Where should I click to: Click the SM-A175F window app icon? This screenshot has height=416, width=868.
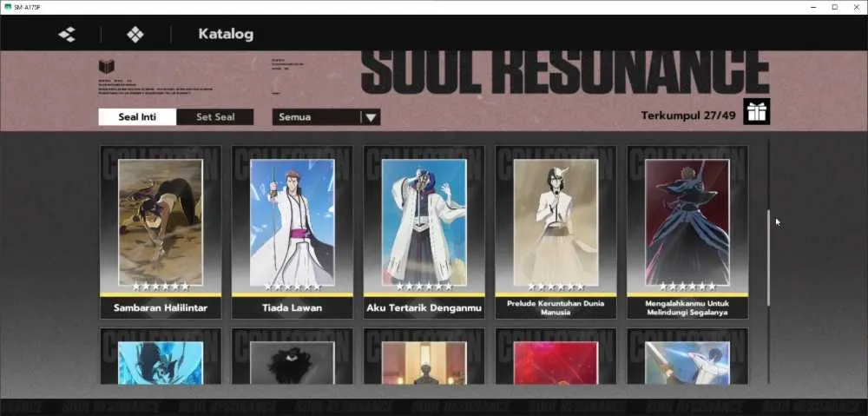8,7
